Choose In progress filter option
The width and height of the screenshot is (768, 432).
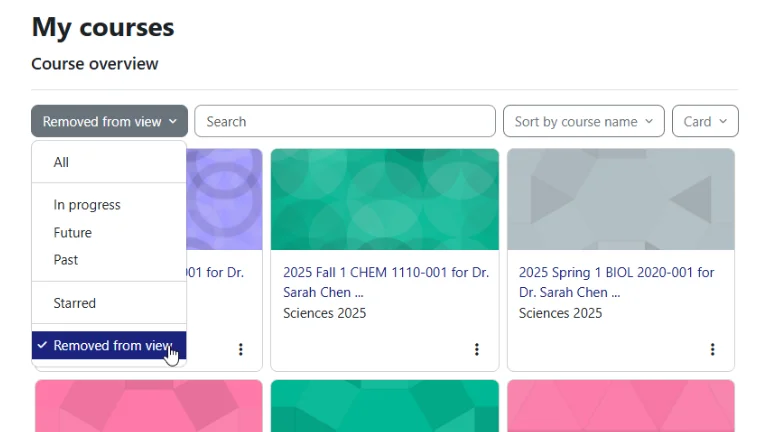[109, 205]
